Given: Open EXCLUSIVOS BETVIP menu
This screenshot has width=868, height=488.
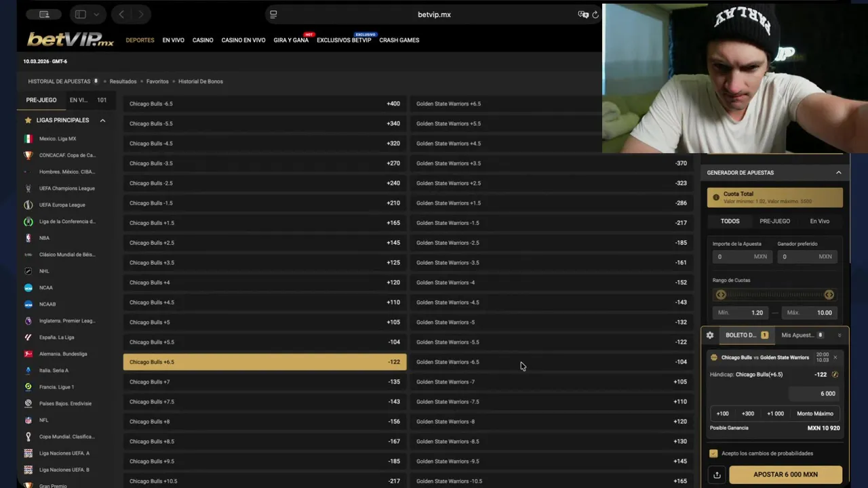Looking at the screenshot, I should click(344, 40).
